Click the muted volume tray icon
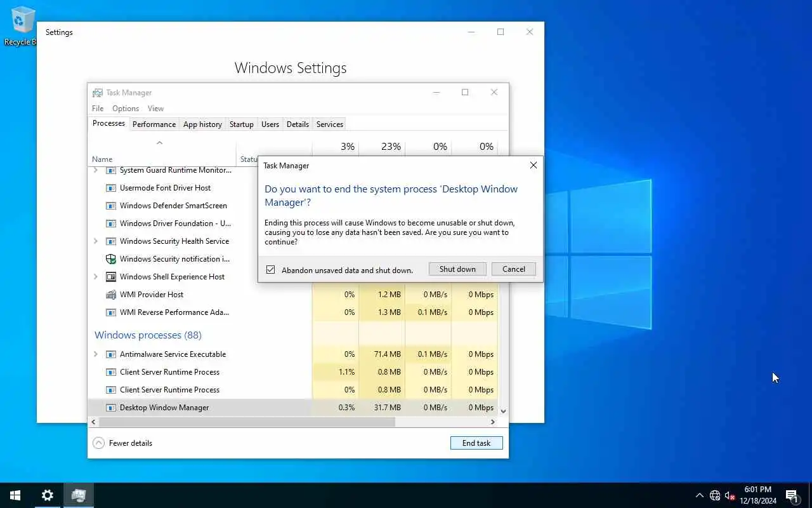 pyautogui.click(x=730, y=495)
